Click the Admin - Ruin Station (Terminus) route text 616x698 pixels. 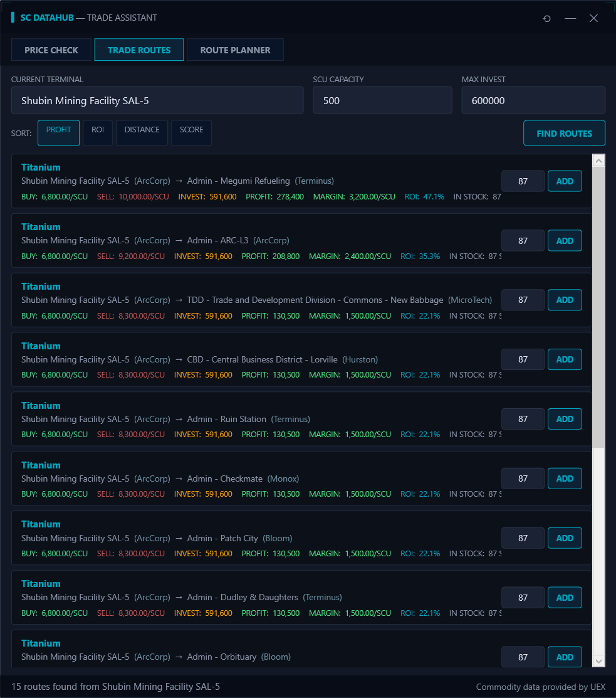coord(249,420)
